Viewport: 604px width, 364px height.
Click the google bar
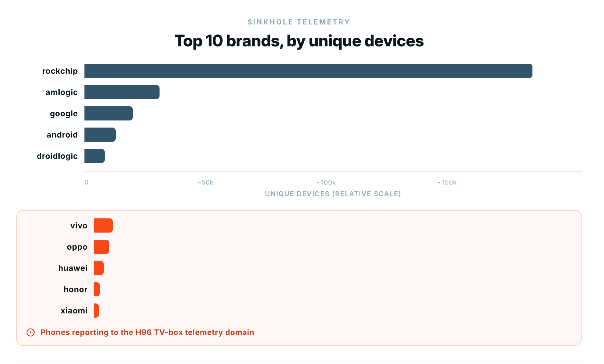(109, 113)
